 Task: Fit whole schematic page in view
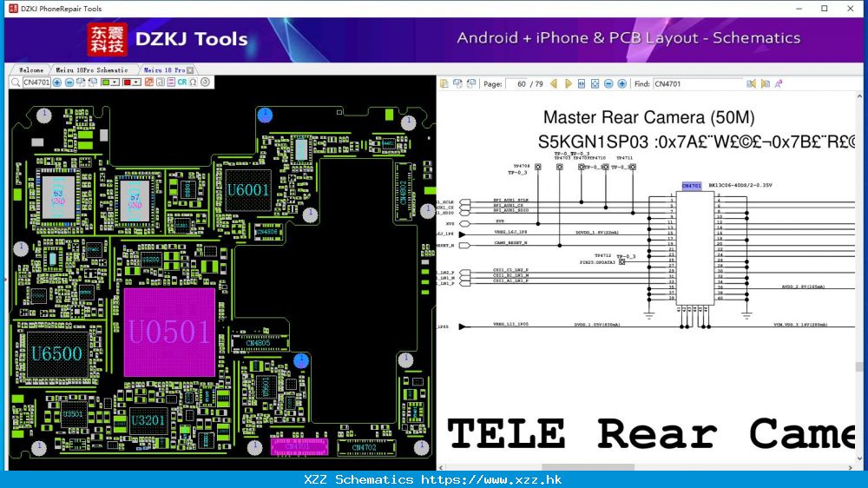[595, 83]
